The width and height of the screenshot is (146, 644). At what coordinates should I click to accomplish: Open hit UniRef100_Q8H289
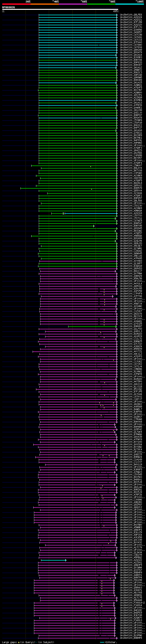point(131,50)
